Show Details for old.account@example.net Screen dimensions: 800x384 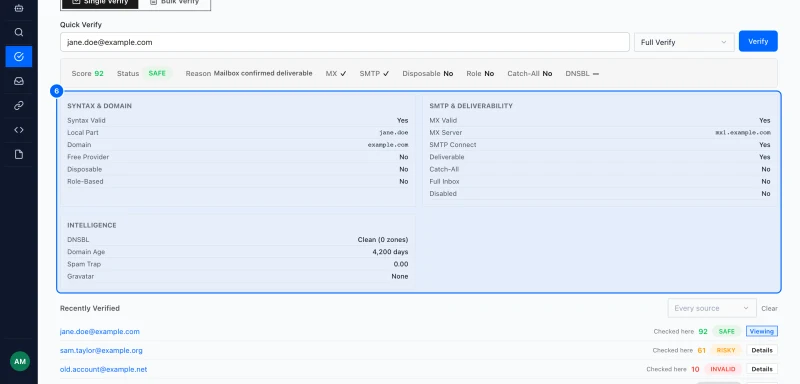click(762, 369)
